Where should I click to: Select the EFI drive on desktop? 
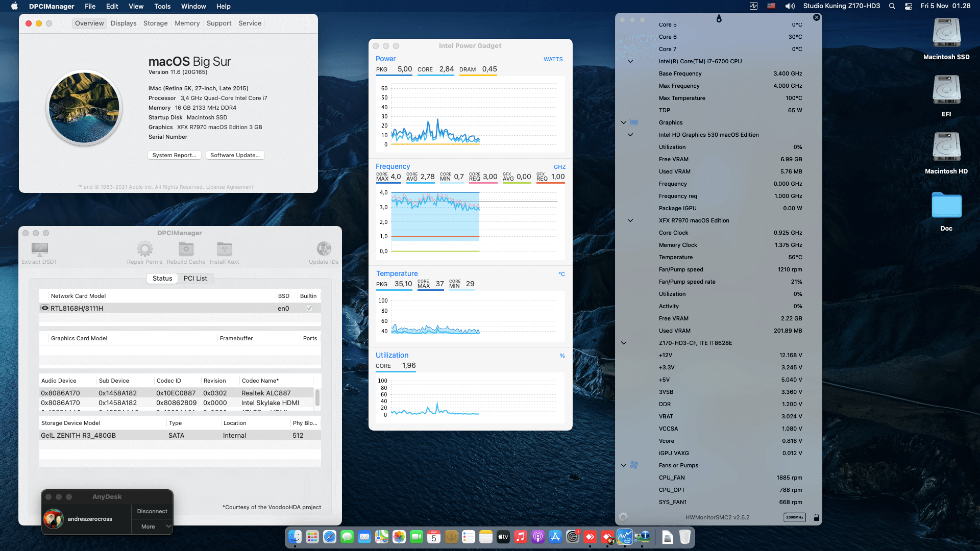click(946, 96)
